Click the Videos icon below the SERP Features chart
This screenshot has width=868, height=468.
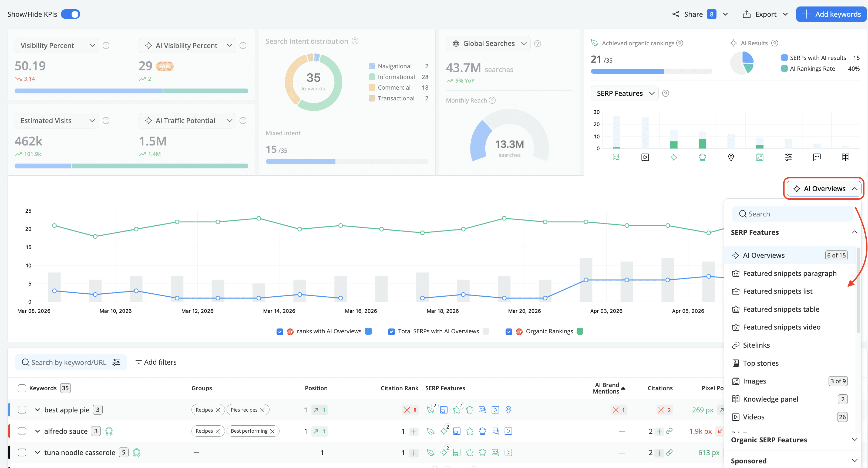[x=645, y=157]
